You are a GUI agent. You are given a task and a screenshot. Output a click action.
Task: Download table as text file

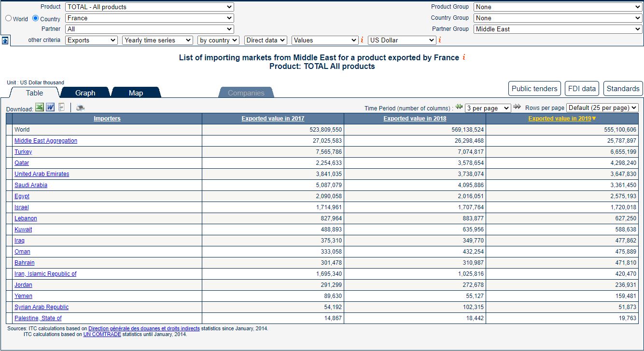tap(62, 107)
